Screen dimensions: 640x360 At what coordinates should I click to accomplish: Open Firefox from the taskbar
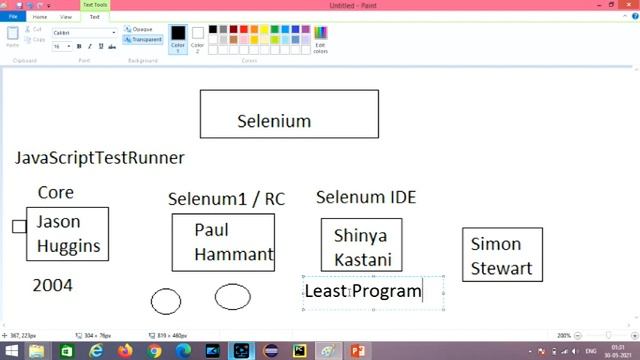125,351
